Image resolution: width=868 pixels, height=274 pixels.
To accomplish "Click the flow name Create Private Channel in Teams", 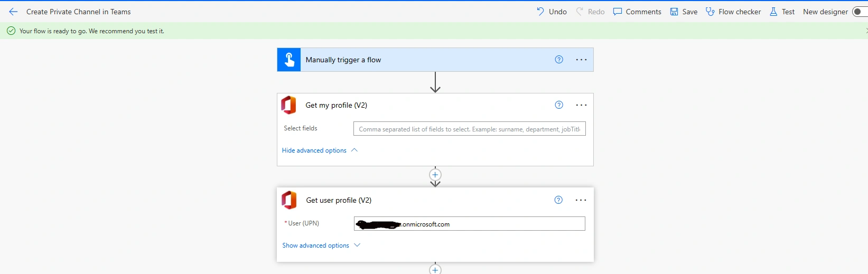I will (x=79, y=12).
